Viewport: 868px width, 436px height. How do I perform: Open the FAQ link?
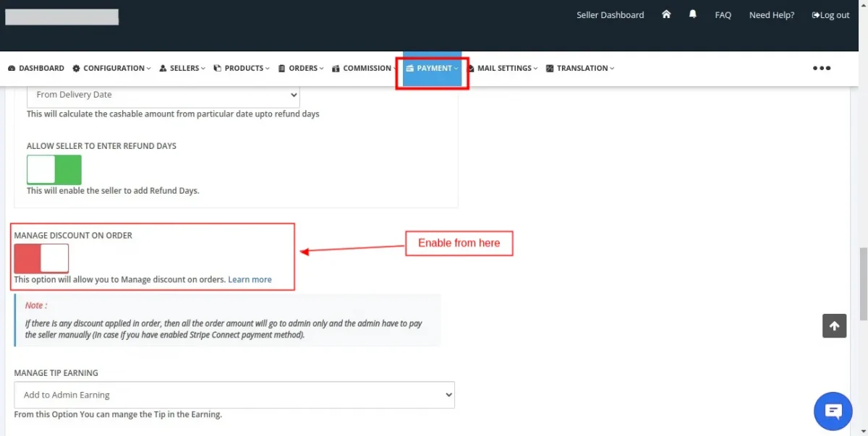click(x=723, y=15)
